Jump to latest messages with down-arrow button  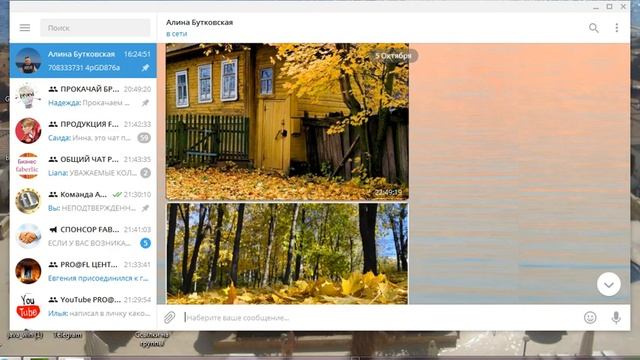[609, 284]
